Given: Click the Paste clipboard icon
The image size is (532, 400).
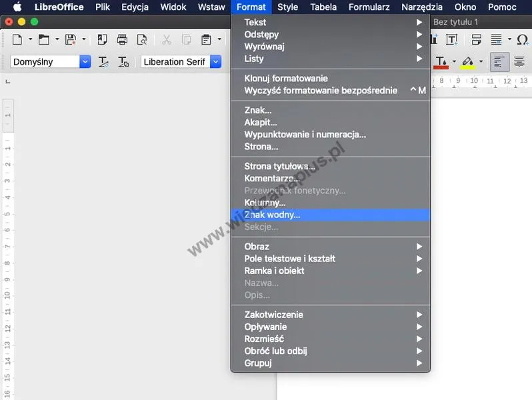Looking at the screenshot, I should click(206, 39).
